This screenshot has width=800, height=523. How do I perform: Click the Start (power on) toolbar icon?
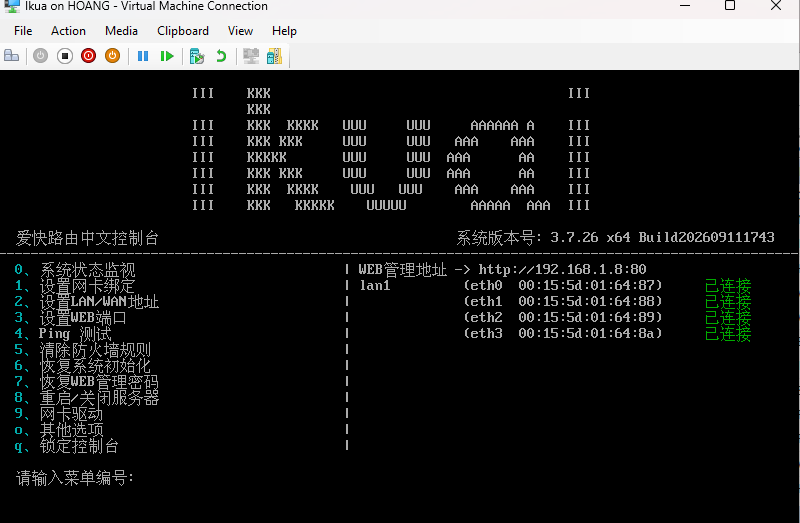click(x=40, y=56)
